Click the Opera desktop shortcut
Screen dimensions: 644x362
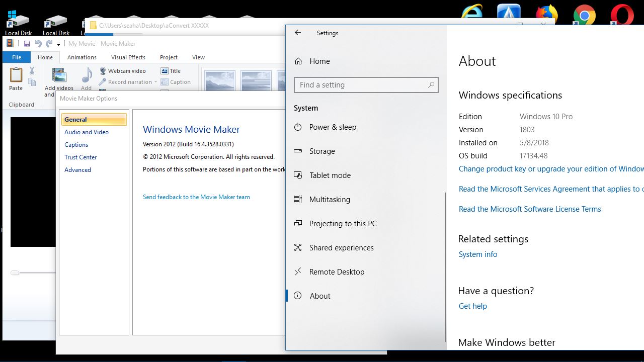click(x=622, y=14)
